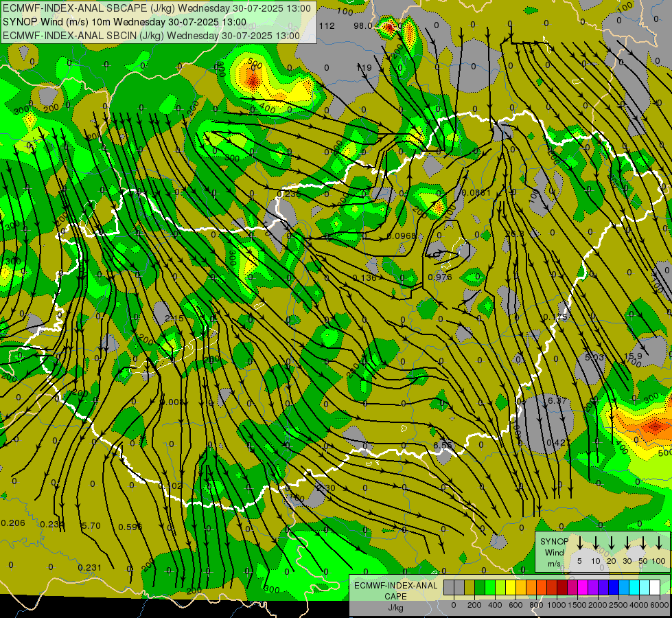672x618 pixels.
Task: Click the '6.37' value on the map
Action: 557,400
